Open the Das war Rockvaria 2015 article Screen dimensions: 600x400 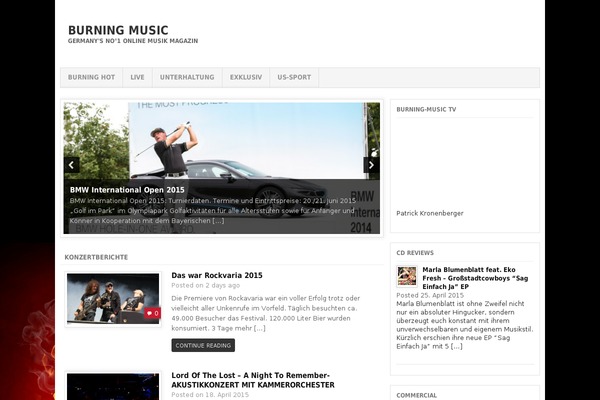pyautogui.click(x=217, y=275)
